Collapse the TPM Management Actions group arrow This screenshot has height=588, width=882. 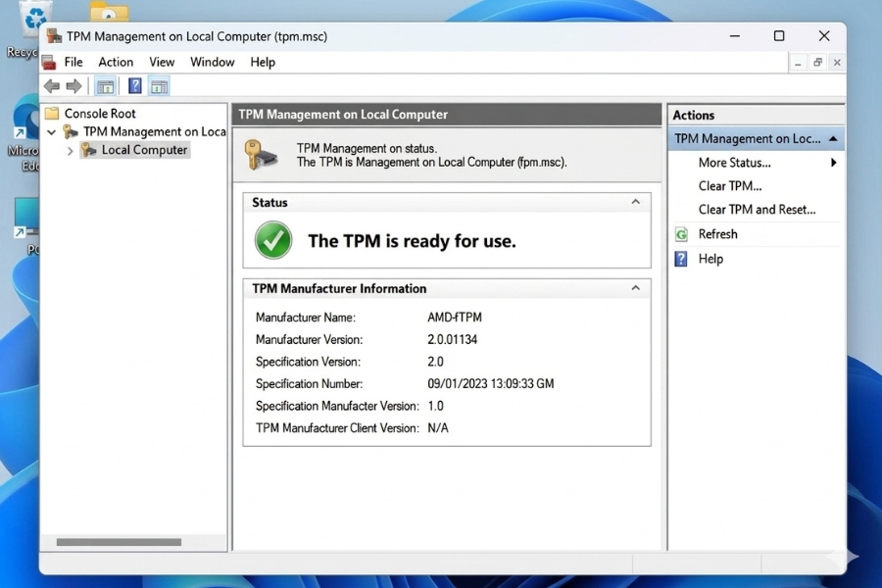tap(833, 138)
